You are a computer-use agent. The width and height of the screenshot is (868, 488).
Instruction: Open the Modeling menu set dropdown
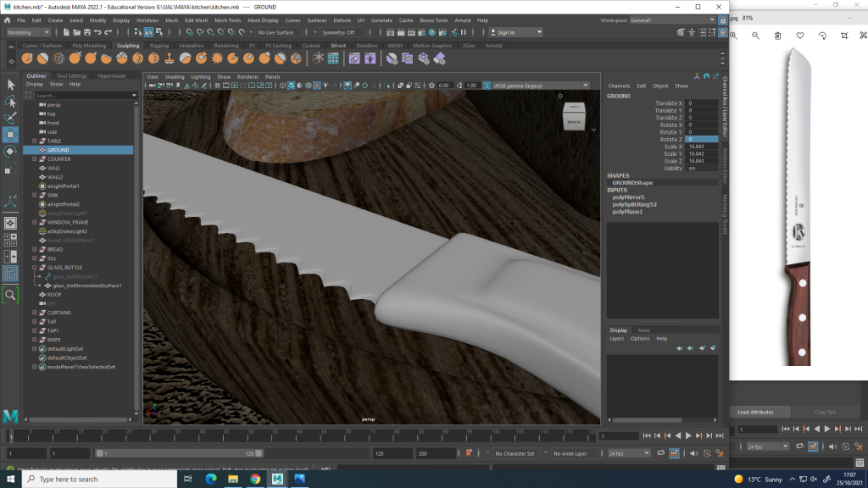click(28, 33)
